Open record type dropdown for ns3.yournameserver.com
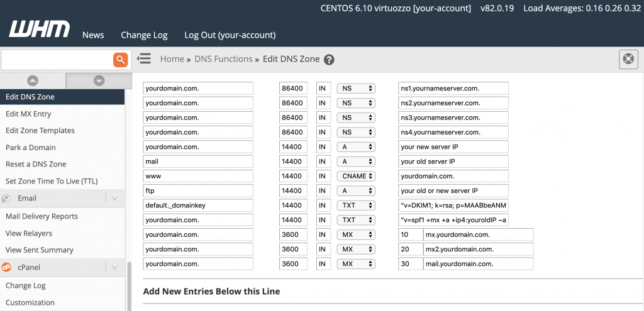Screen dimensions: 644x311 pyautogui.click(x=356, y=117)
